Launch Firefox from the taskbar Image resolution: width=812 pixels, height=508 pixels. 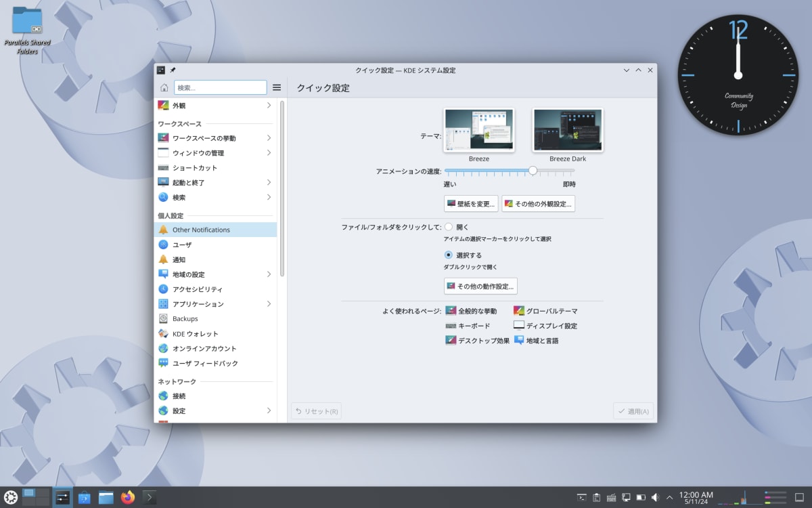point(128,497)
